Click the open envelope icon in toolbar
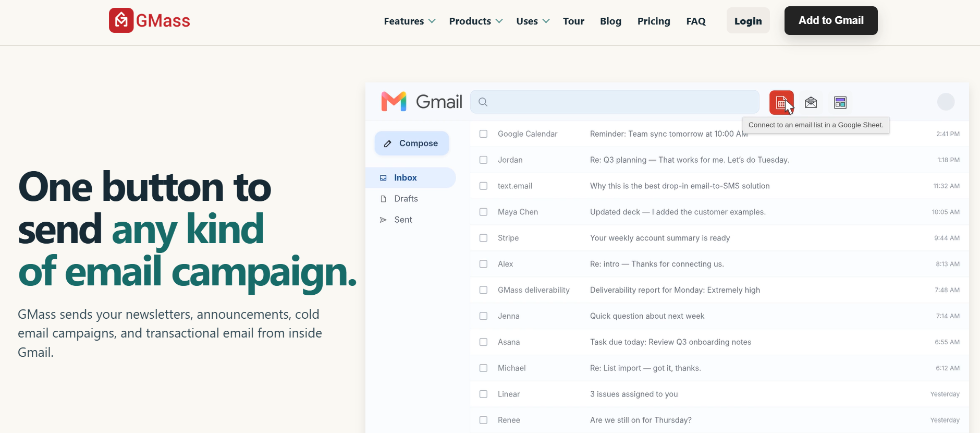Screen dimensions: 980x433 click(x=811, y=102)
